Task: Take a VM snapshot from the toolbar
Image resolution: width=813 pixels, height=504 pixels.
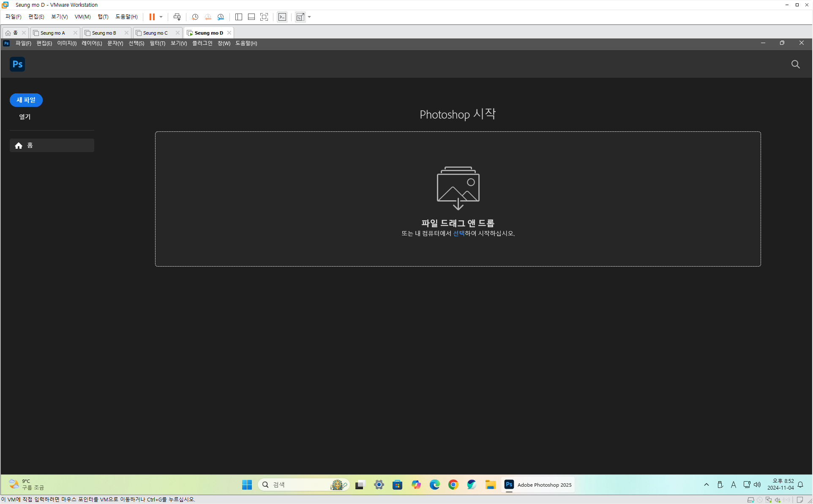Action: (x=195, y=17)
